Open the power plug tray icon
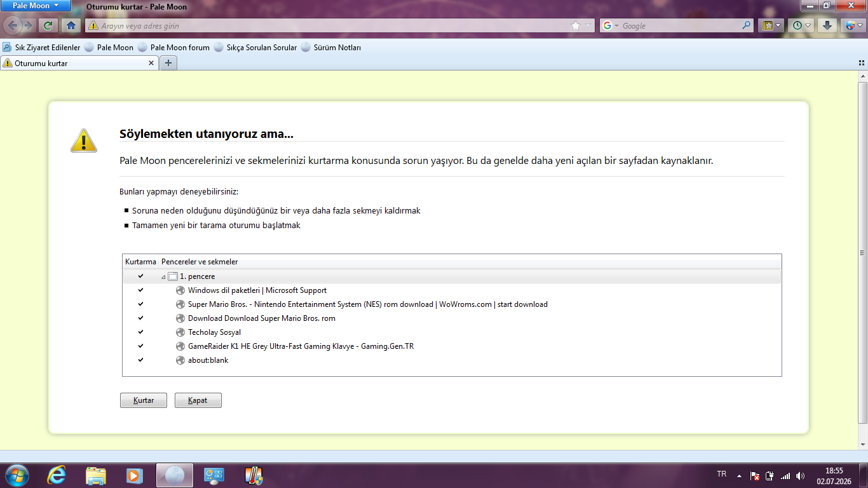The image size is (868, 488). (770, 475)
